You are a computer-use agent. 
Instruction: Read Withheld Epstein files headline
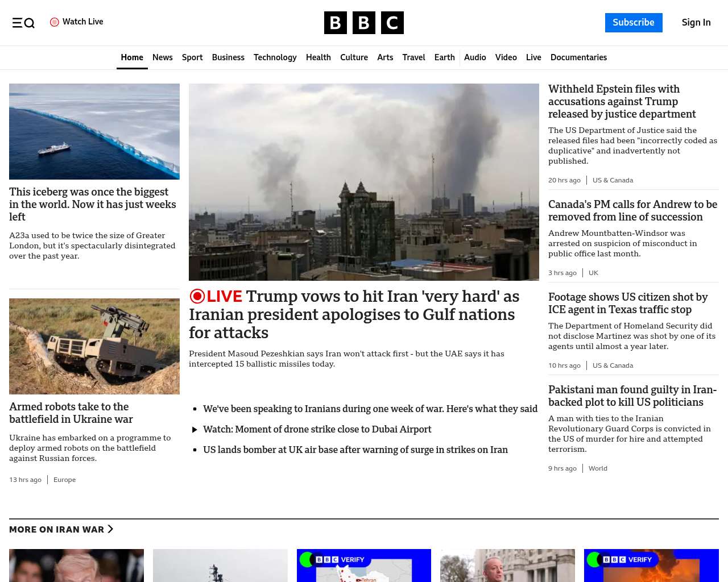click(622, 101)
